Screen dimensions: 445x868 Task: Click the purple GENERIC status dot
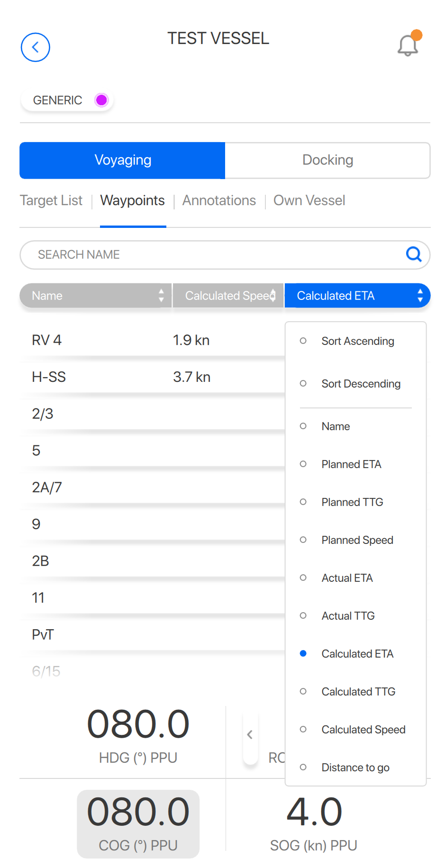101,100
